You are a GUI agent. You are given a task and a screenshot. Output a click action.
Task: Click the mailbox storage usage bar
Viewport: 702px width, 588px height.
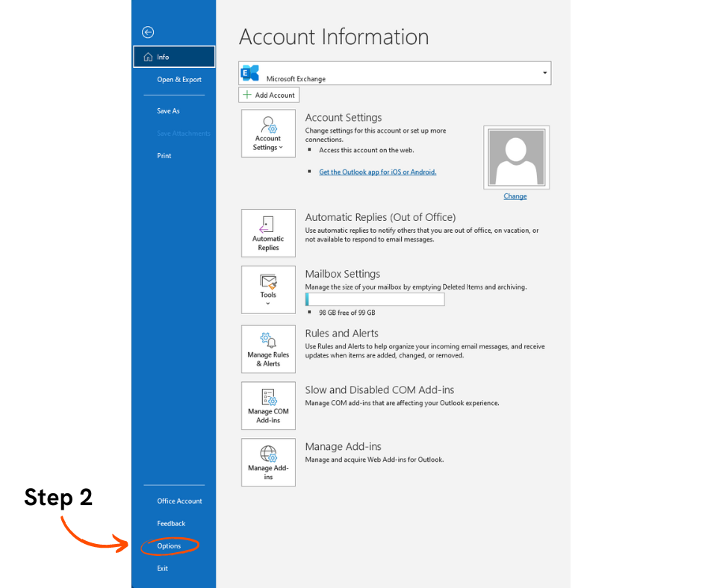click(x=374, y=298)
